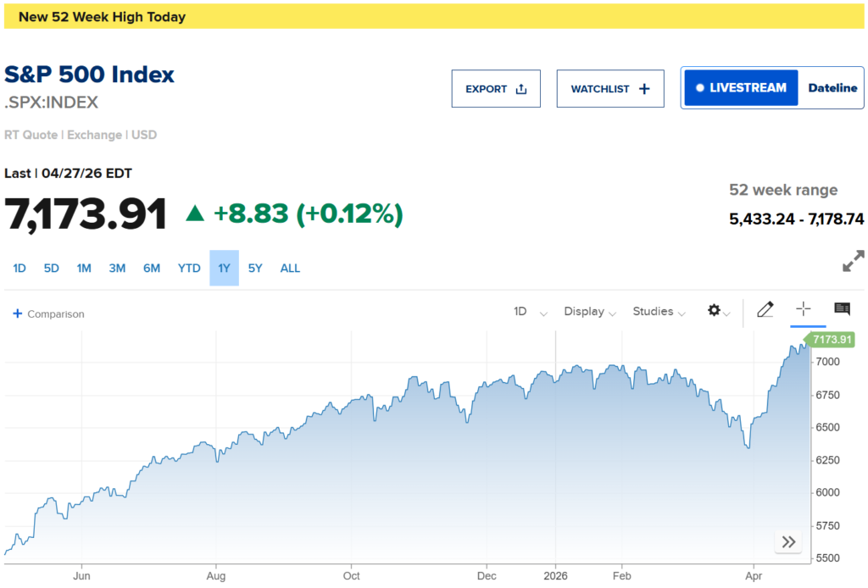Click the Export share icon
The image size is (868, 588).
click(521, 89)
